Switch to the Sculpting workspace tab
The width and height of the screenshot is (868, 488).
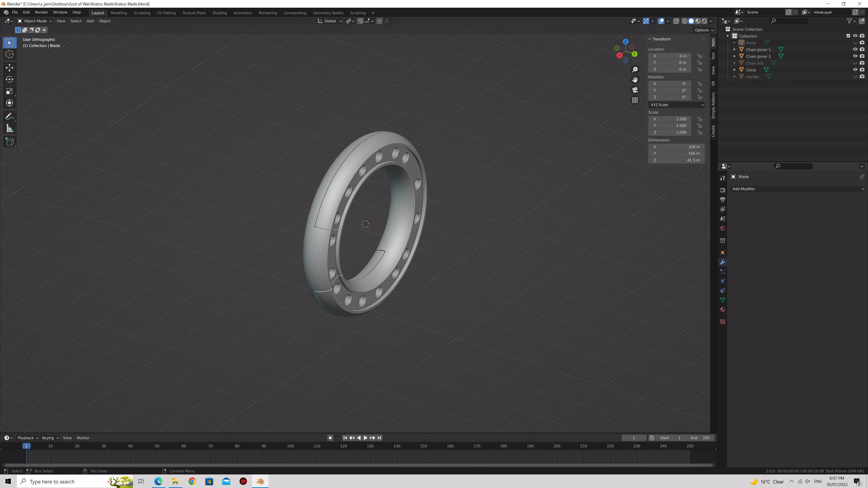click(x=142, y=13)
